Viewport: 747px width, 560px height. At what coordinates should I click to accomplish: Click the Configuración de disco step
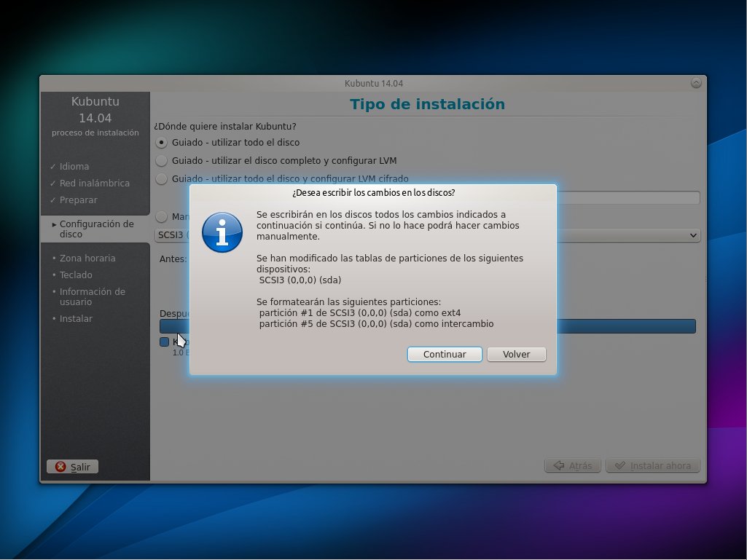96,229
